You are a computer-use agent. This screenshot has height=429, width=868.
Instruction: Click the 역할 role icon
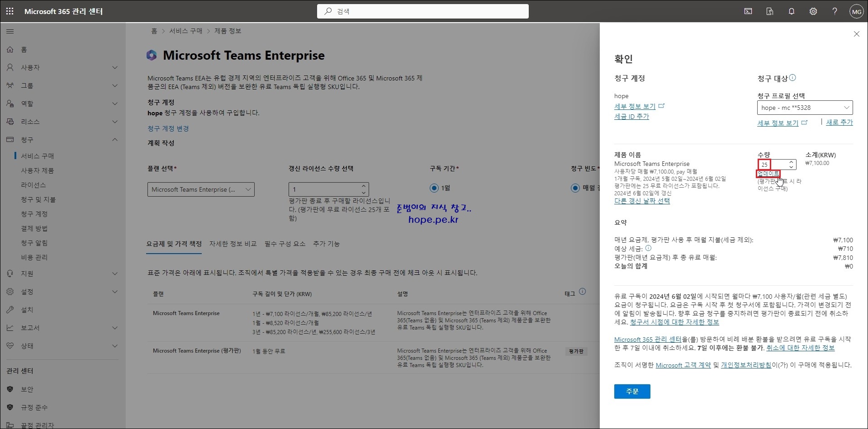click(10, 104)
